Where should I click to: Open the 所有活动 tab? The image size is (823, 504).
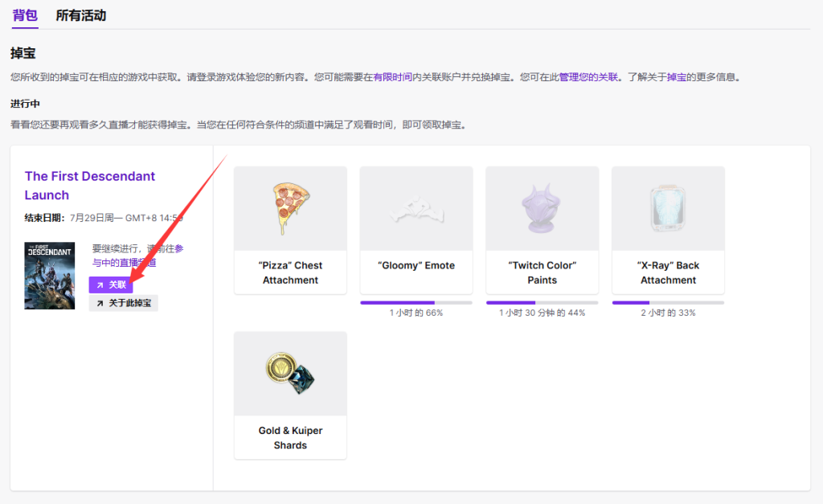(x=81, y=15)
